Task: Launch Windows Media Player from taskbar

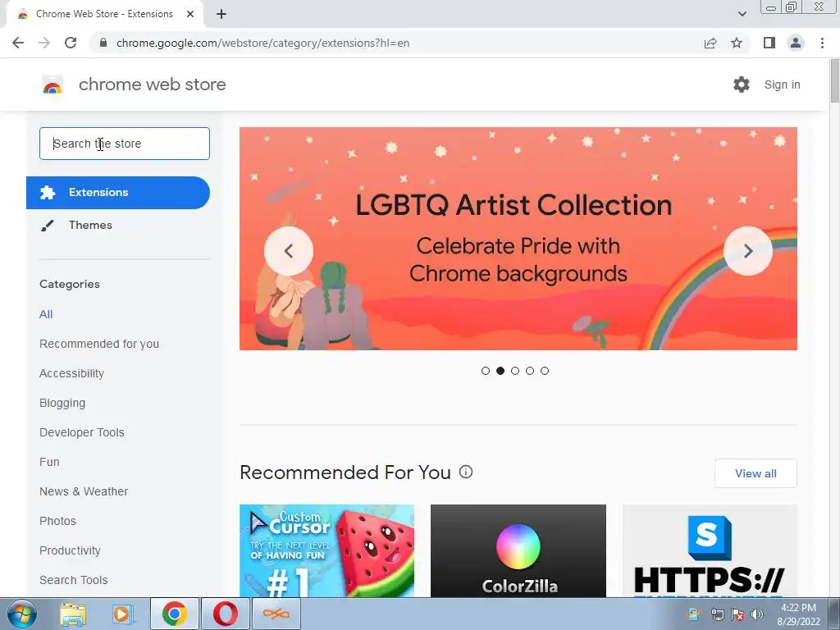Action: pyautogui.click(x=121, y=614)
